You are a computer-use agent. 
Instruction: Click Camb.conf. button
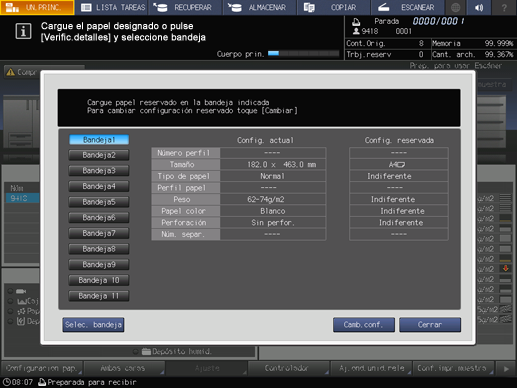(x=364, y=325)
